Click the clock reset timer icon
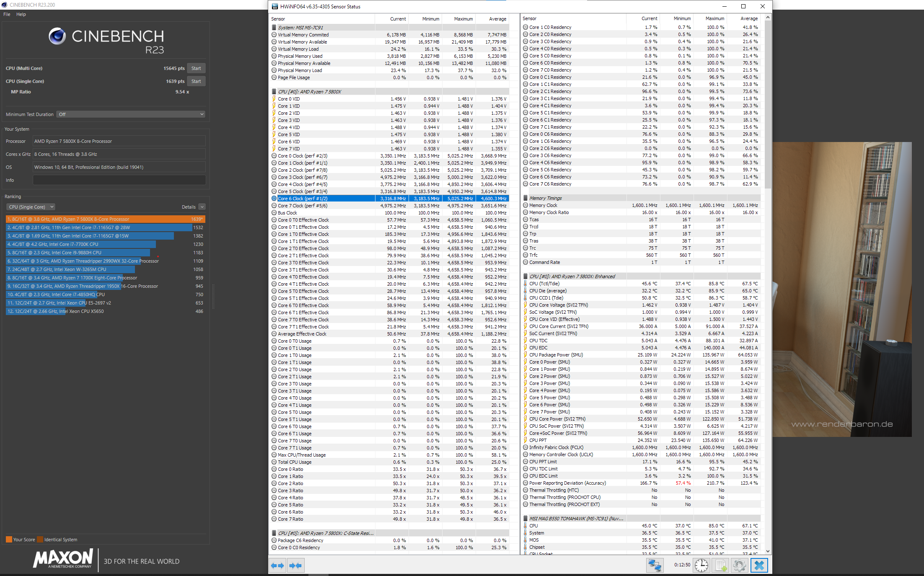The image size is (924, 576). coord(701,566)
